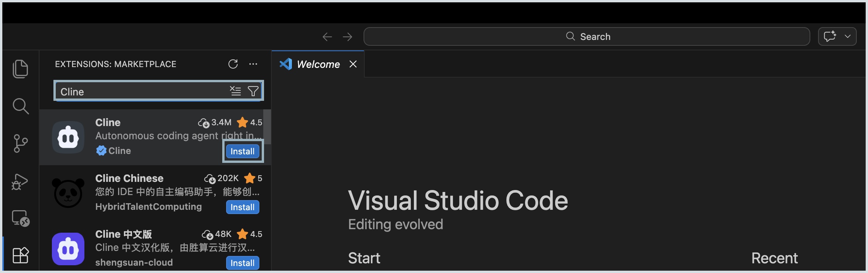This screenshot has width=868, height=273.
Task: Click the verified Cline publisher name
Action: tap(120, 151)
